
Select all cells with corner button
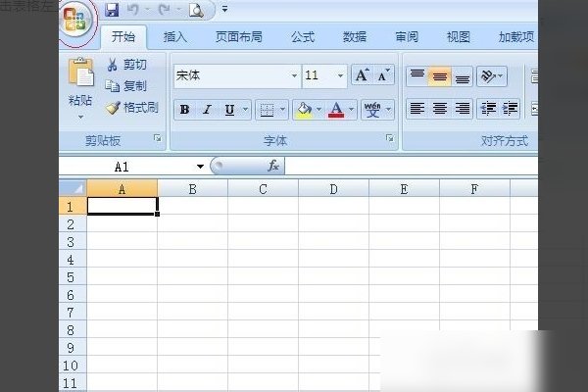[73, 188]
